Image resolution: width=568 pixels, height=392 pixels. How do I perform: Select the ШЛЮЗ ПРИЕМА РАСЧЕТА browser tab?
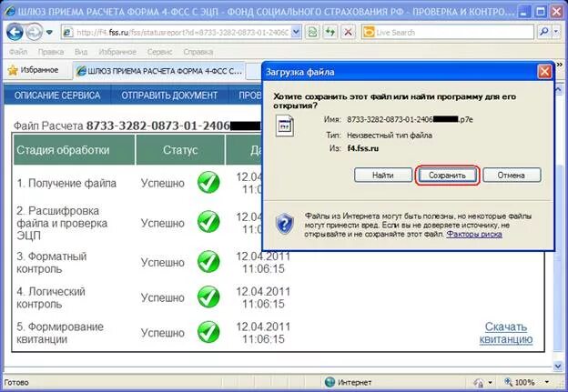coord(158,71)
